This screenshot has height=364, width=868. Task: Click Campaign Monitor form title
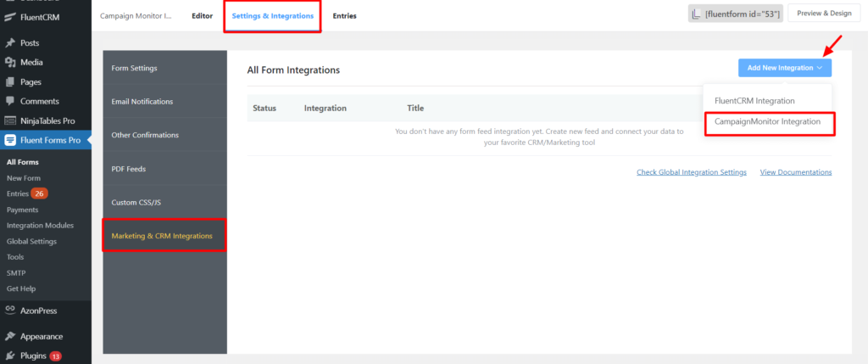[136, 16]
